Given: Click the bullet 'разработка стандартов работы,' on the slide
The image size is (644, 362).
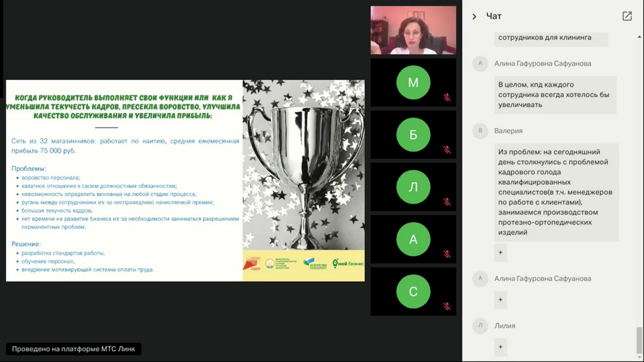Looking at the screenshot, I should point(63,253).
